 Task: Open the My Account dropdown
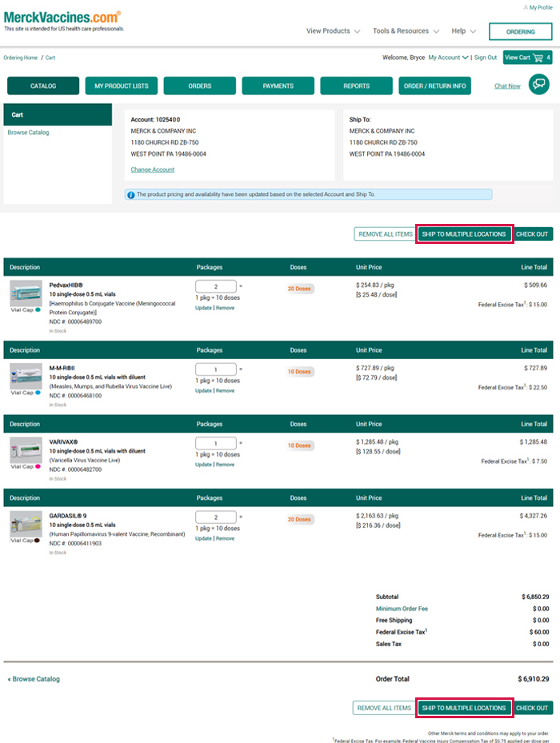[448, 58]
